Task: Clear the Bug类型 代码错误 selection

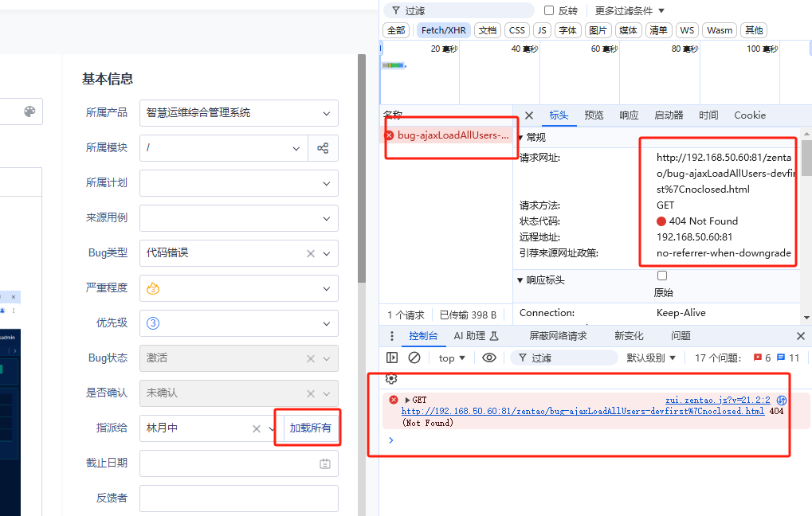Action: click(x=311, y=253)
